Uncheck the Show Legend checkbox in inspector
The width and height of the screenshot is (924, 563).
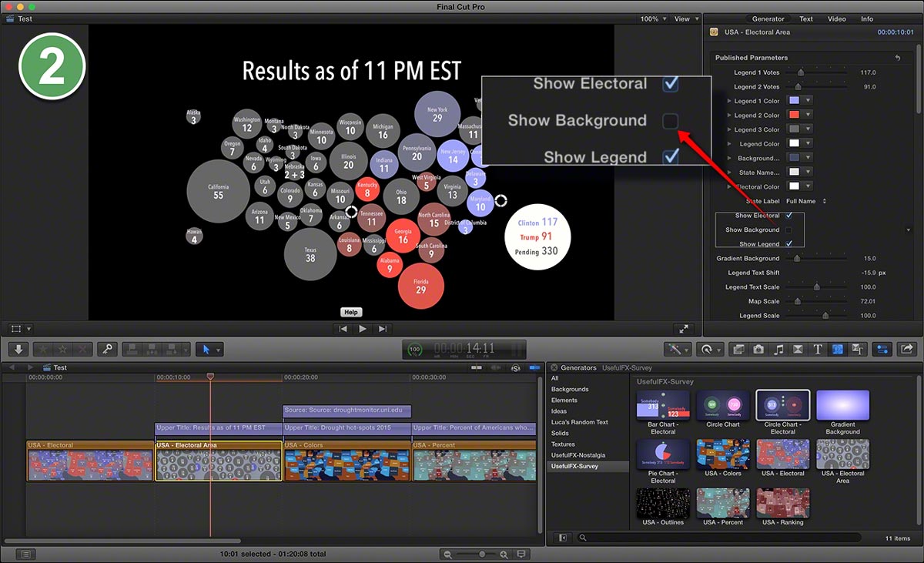point(788,244)
